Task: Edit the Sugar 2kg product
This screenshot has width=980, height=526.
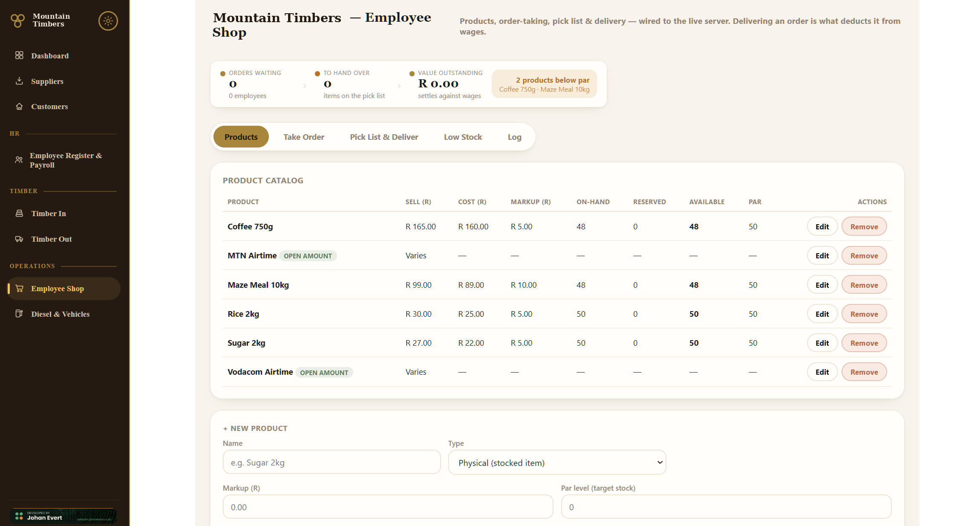Action: coord(822,343)
